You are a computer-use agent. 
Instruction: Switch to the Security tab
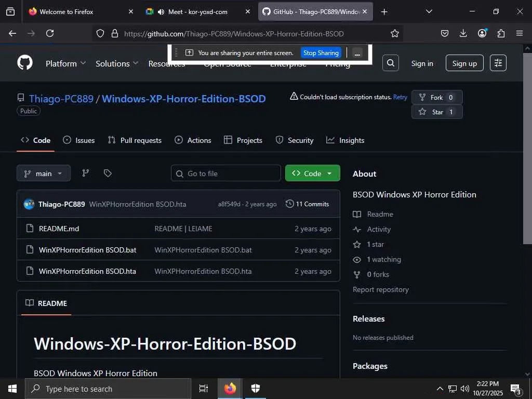click(x=295, y=140)
